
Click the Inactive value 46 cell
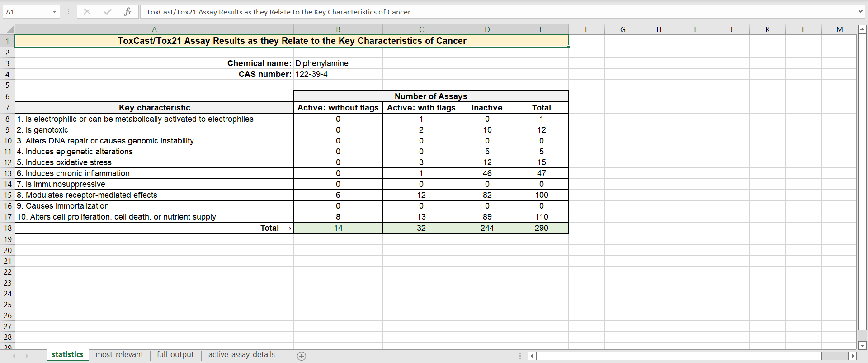coord(487,173)
